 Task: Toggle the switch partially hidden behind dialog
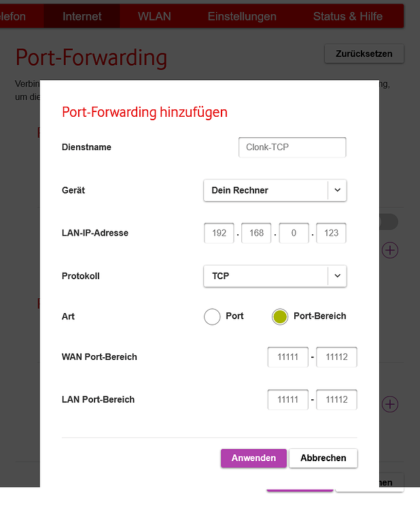(389, 222)
